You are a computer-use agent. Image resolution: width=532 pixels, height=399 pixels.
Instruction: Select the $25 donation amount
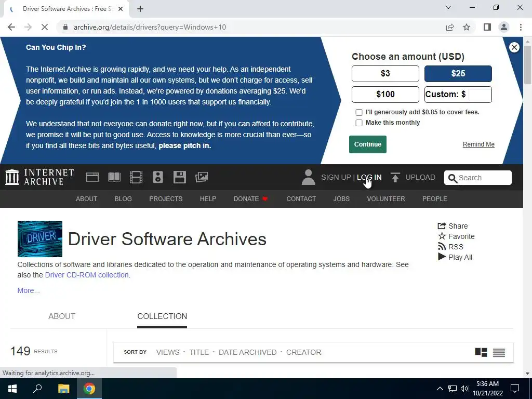(458, 74)
